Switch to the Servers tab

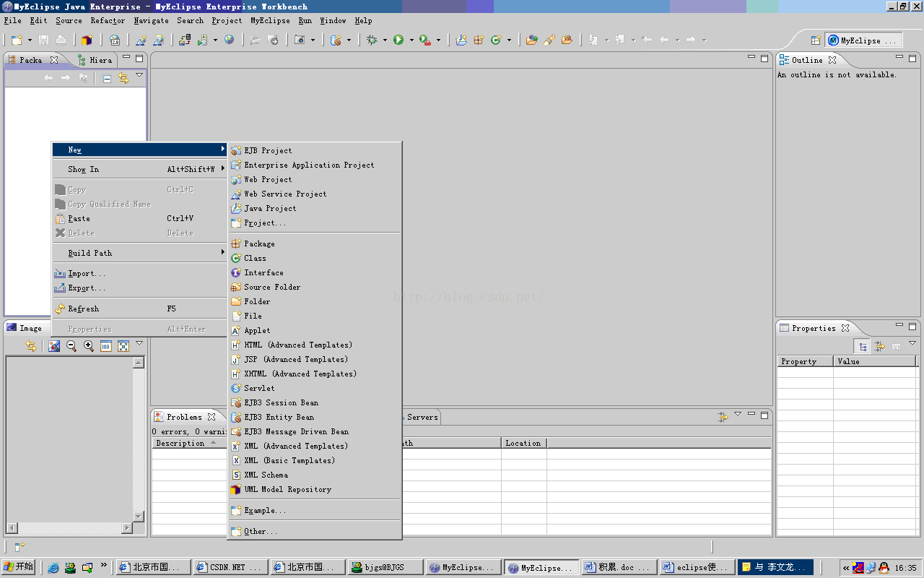pos(422,417)
